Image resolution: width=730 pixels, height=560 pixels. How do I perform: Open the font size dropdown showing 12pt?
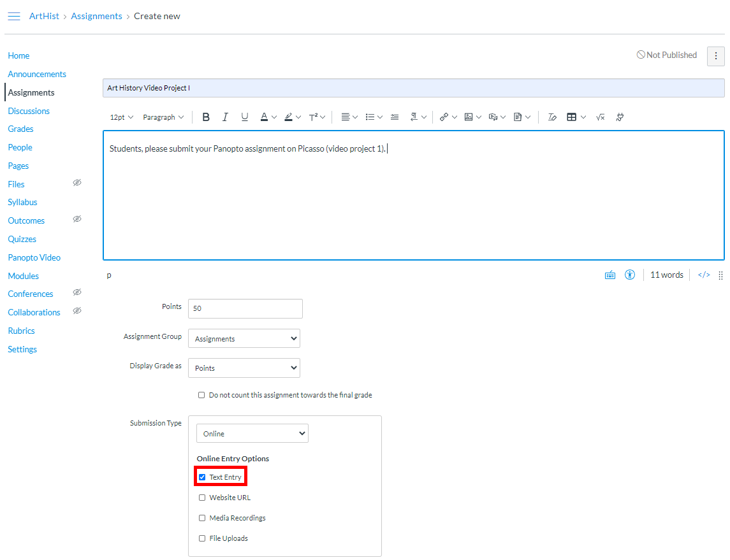121,117
